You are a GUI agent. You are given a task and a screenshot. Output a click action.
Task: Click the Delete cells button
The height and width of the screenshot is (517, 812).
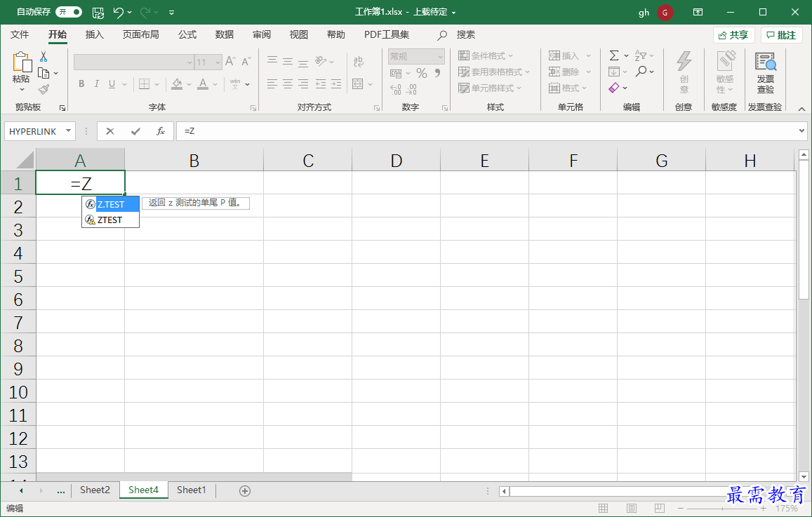564,72
